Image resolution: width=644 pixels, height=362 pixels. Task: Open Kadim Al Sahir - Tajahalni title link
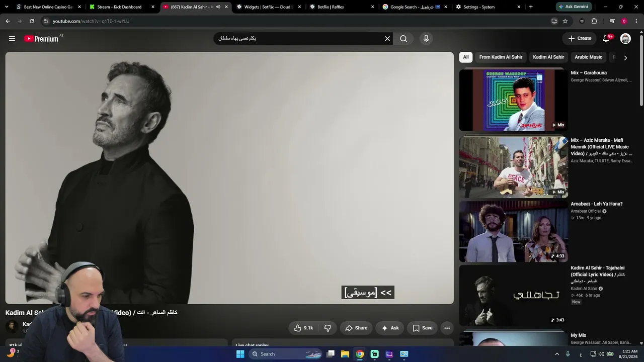coord(598,275)
